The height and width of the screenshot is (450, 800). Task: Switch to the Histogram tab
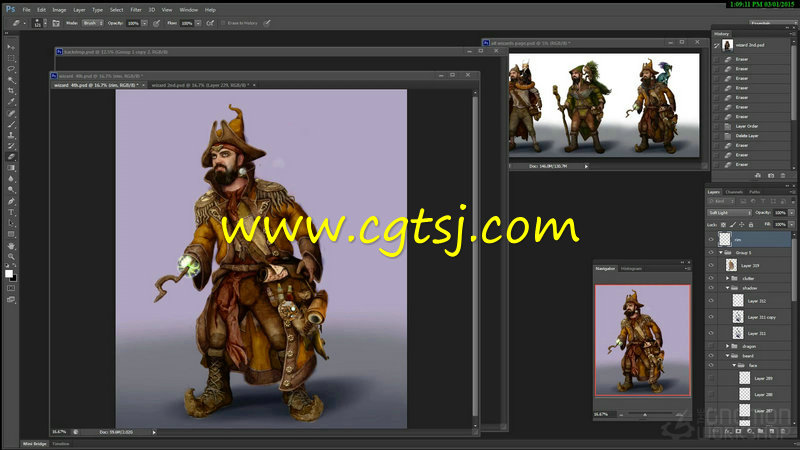[631, 268]
